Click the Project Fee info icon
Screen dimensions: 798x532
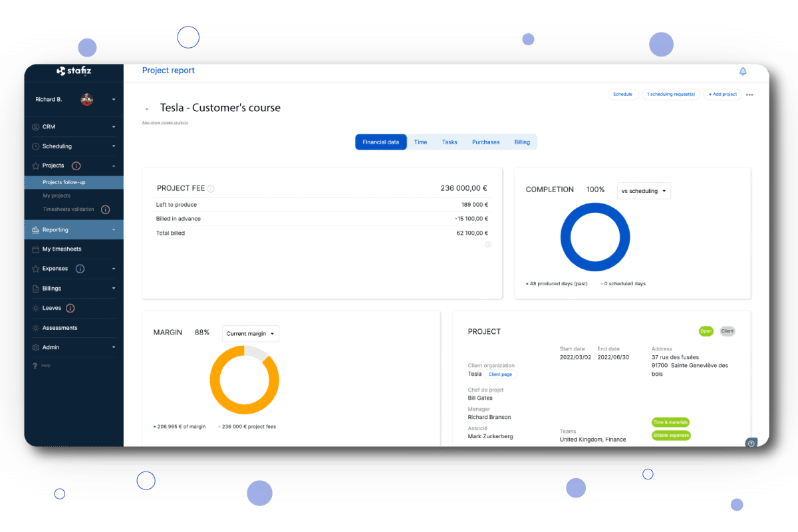[x=211, y=189]
